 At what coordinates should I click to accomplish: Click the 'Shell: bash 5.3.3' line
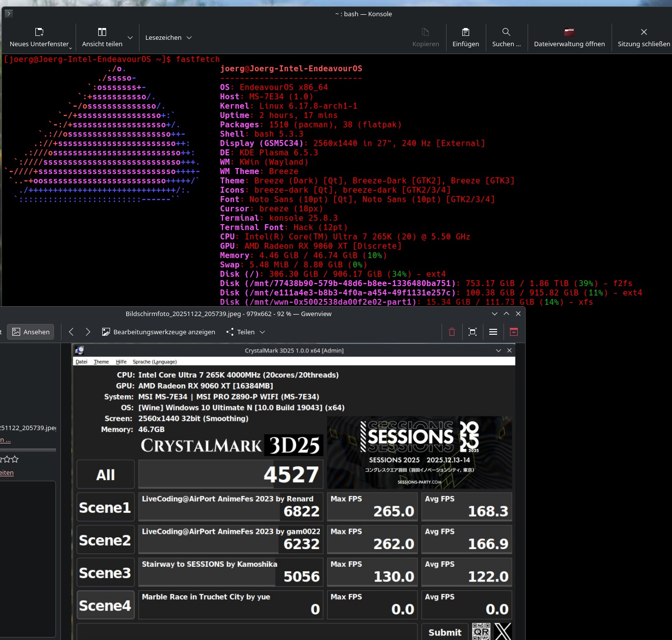(x=261, y=134)
